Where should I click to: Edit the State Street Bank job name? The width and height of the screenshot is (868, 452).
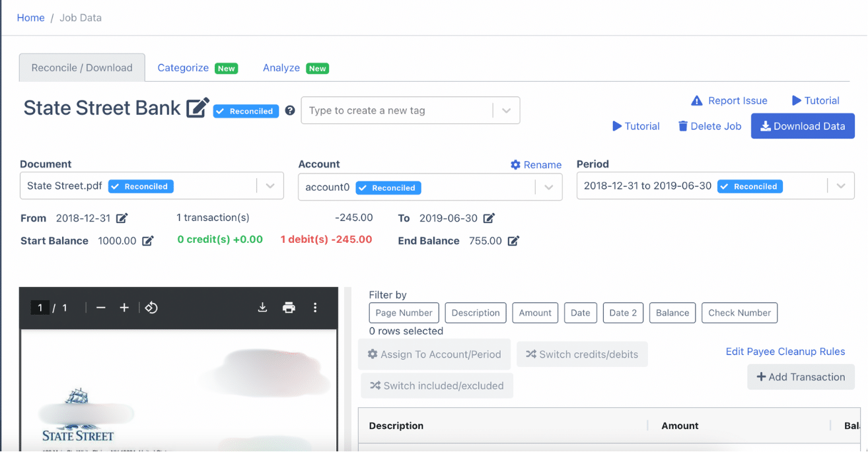tap(198, 108)
